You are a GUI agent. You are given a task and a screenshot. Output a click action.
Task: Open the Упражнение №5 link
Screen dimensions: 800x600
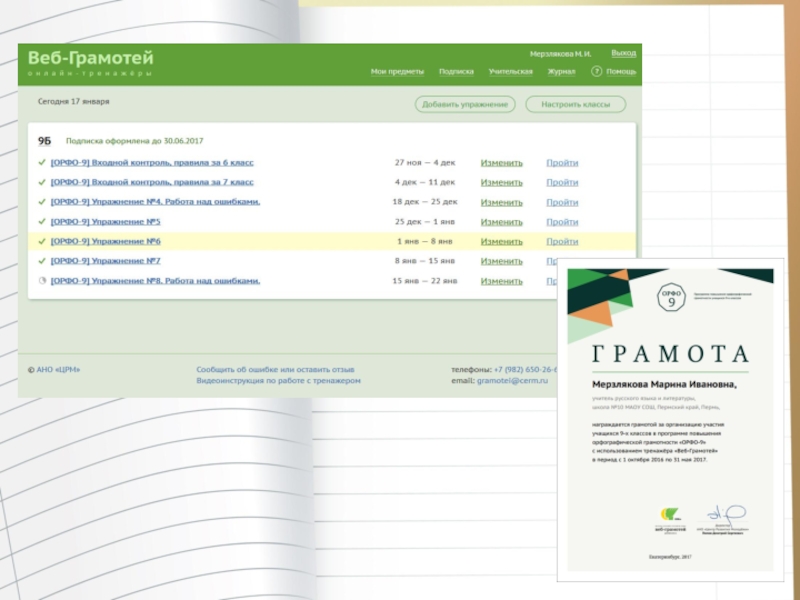tap(106, 221)
